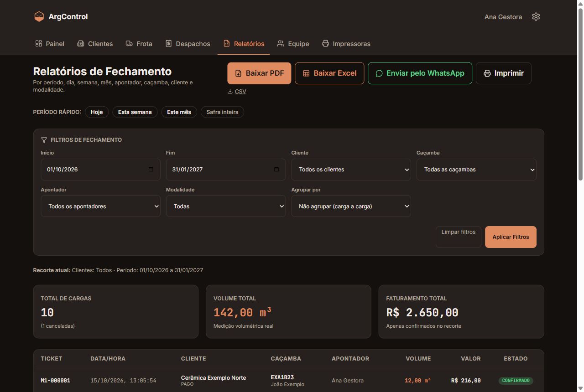The image size is (584, 392).
Task: Click the Início date 01/10/2026 field
Action: (x=100, y=170)
